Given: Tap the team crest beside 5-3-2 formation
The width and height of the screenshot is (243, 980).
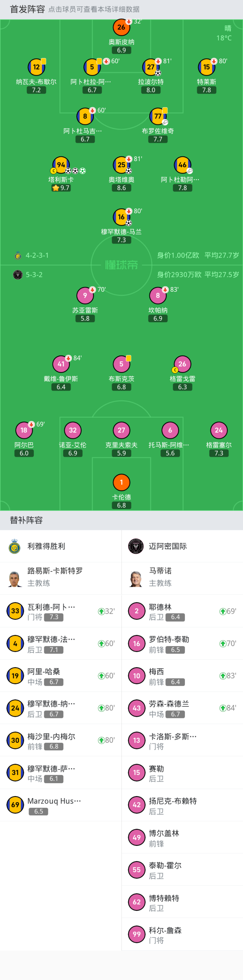Looking at the screenshot, I should click(x=18, y=275).
